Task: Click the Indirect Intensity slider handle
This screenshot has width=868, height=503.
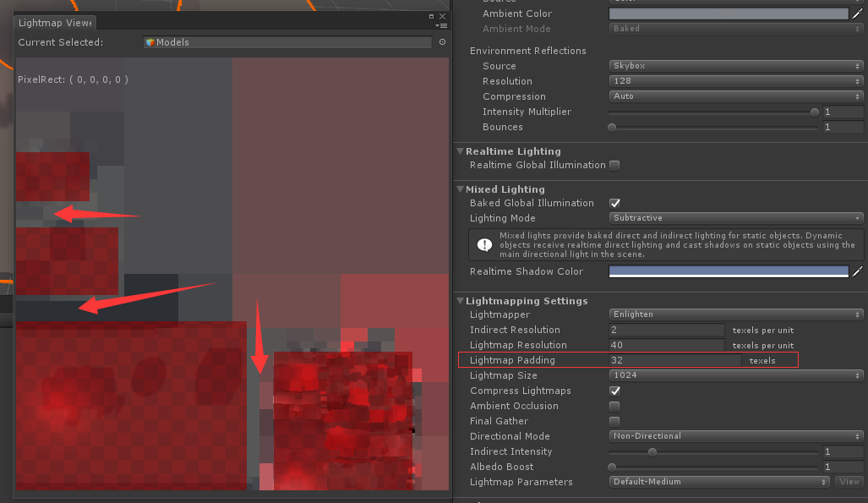Action: tap(652, 452)
